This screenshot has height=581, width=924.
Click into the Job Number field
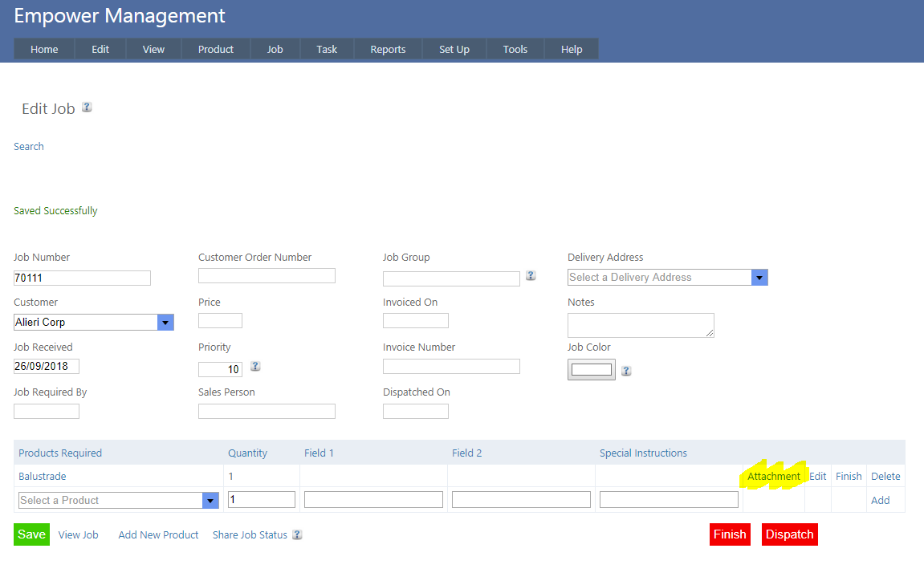click(82, 278)
